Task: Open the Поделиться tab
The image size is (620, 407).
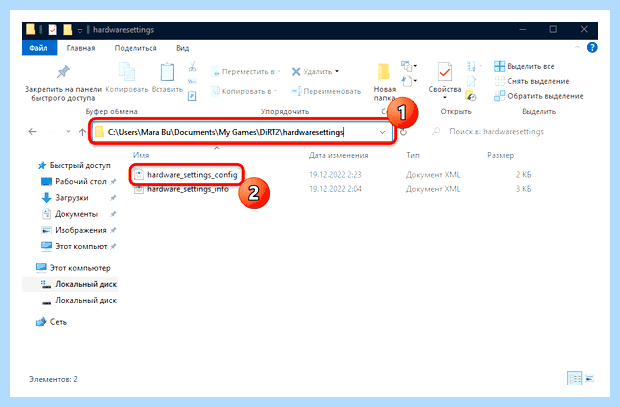Action: coord(135,48)
